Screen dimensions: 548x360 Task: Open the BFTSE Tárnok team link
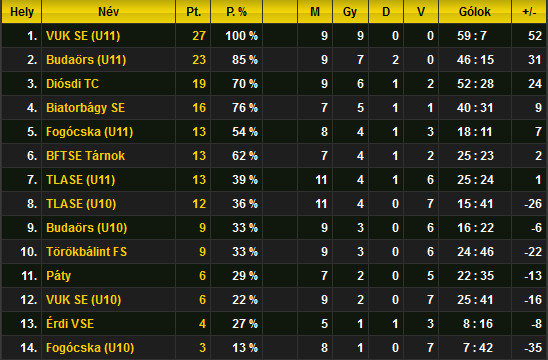click(x=85, y=156)
